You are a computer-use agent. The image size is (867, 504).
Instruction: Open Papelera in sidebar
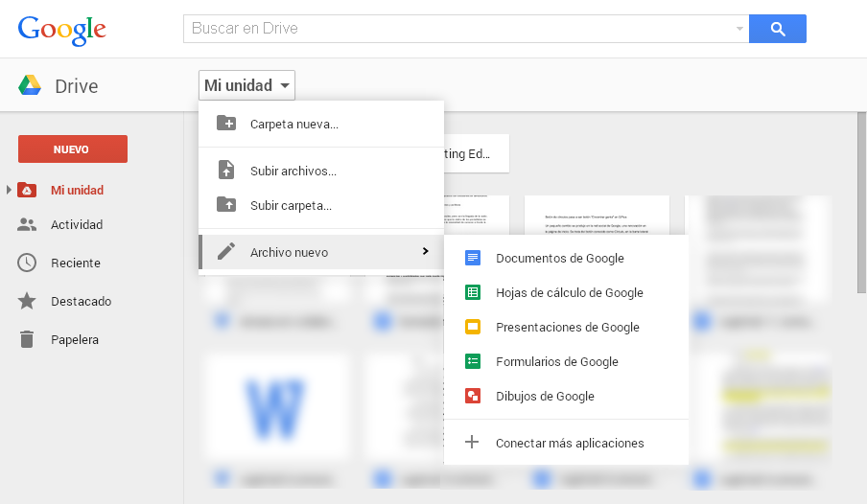tap(75, 340)
